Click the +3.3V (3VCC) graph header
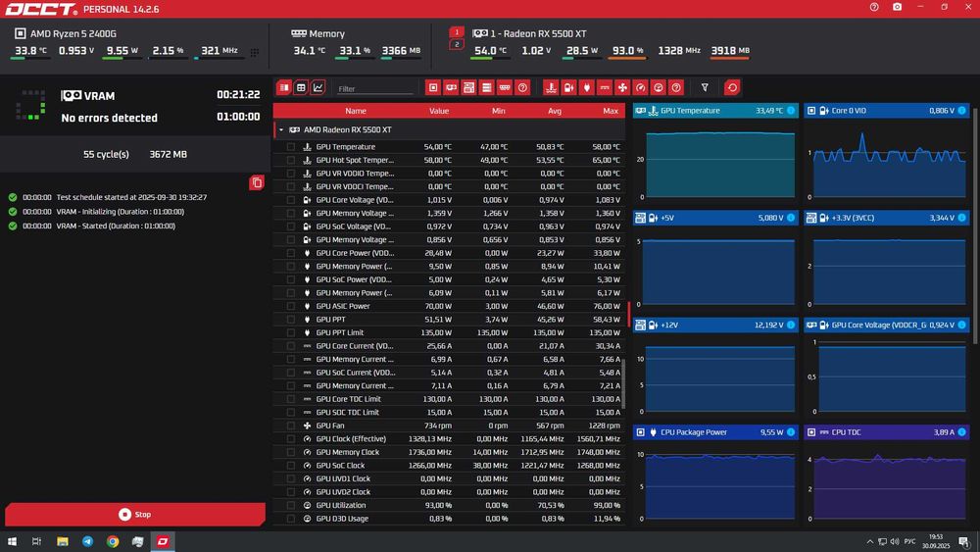This screenshot has height=552, width=980. click(x=886, y=218)
